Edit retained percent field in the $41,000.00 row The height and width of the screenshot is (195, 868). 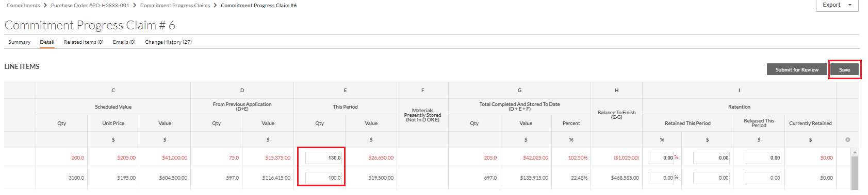coord(661,157)
